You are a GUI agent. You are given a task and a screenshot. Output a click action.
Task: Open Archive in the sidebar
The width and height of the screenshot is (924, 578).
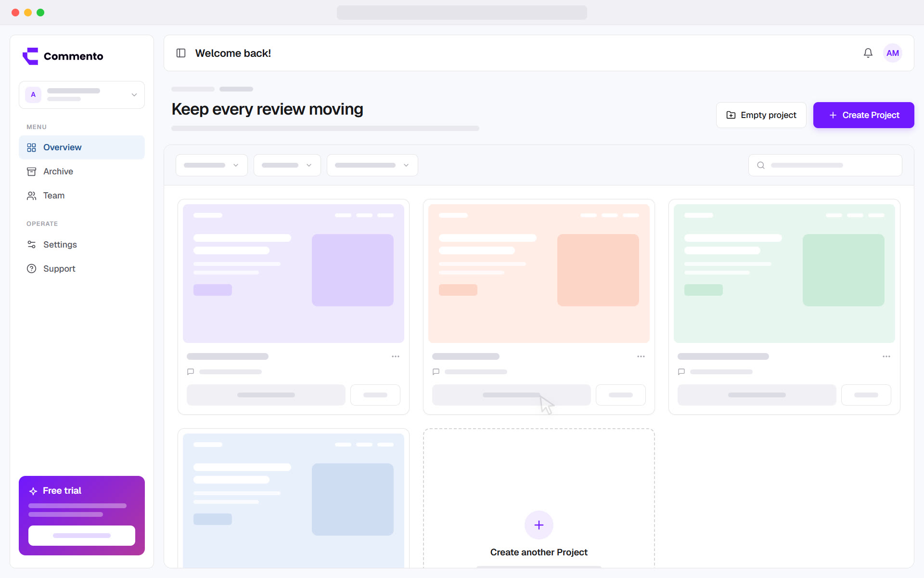82,171
